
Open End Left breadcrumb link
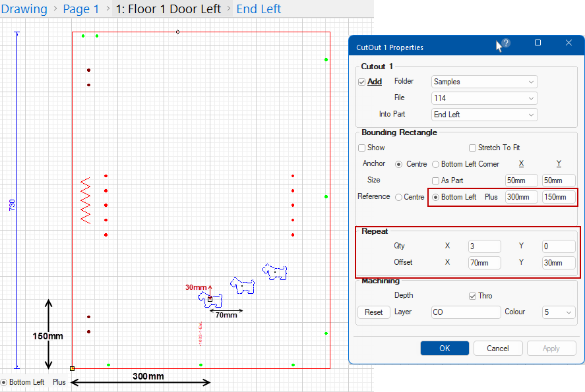[x=259, y=9]
